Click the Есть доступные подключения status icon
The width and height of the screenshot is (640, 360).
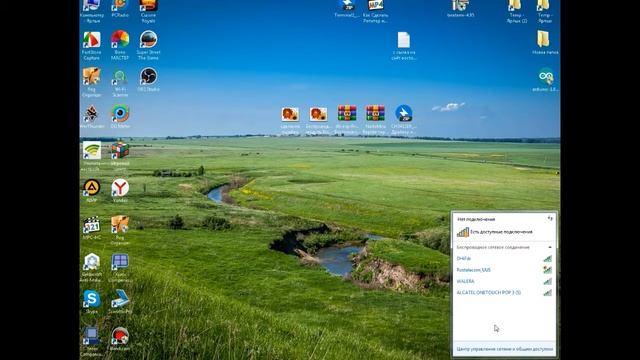coord(462,232)
